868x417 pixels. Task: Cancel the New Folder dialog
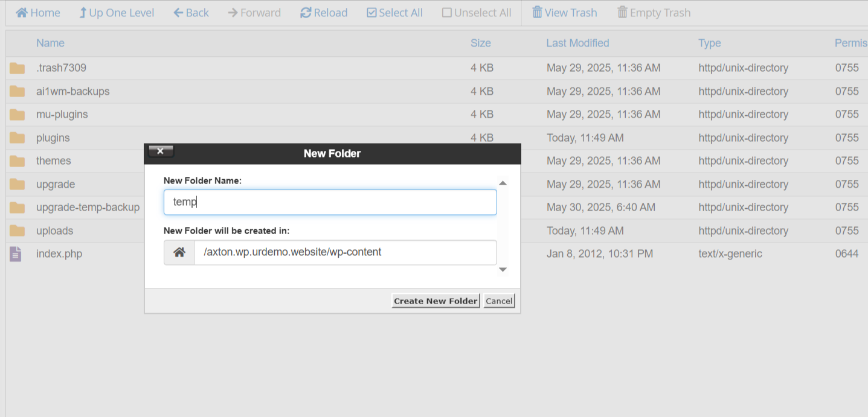(499, 301)
